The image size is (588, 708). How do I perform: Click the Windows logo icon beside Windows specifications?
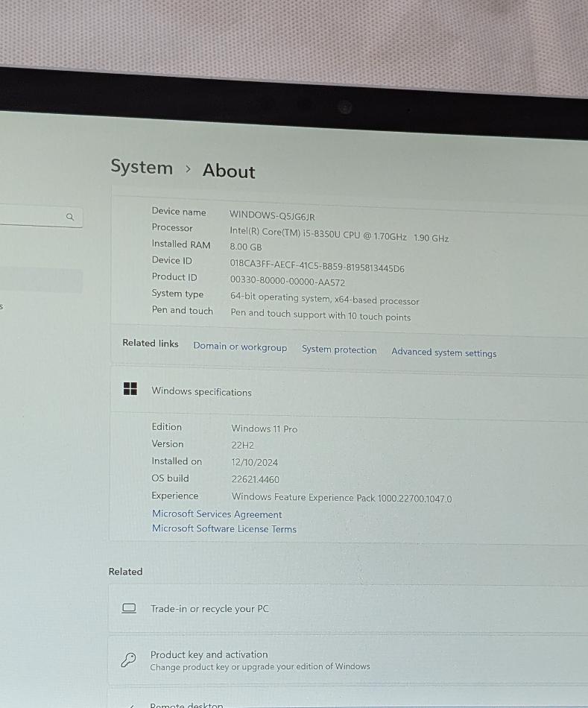130,389
